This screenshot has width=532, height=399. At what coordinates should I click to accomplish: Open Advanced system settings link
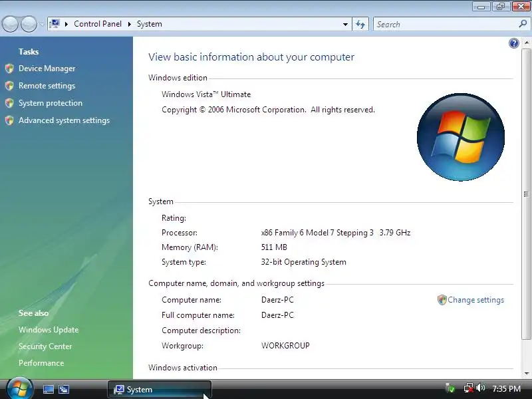pyautogui.click(x=64, y=120)
